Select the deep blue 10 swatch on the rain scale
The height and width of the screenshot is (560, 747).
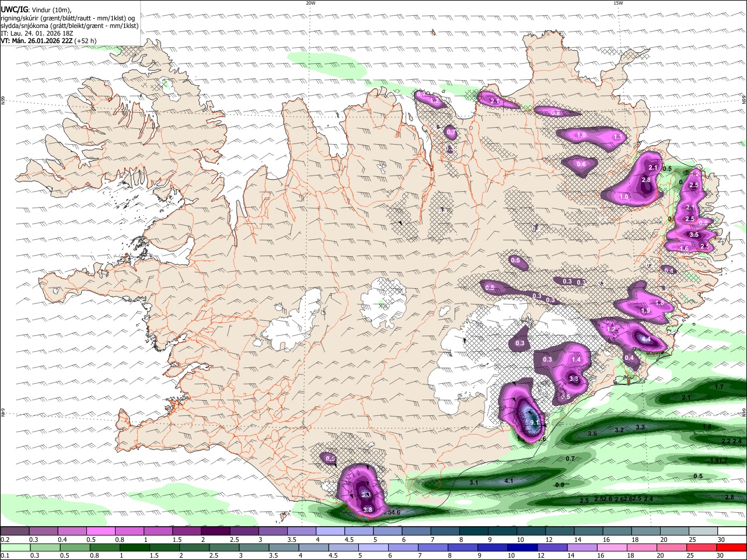pyautogui.click(x=522, y=547)
